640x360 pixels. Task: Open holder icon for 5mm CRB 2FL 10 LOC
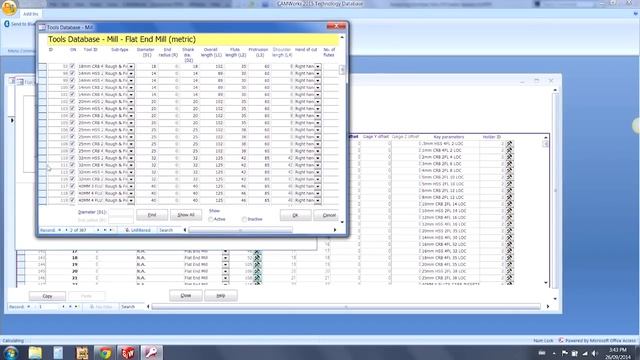tap(509, 177)
